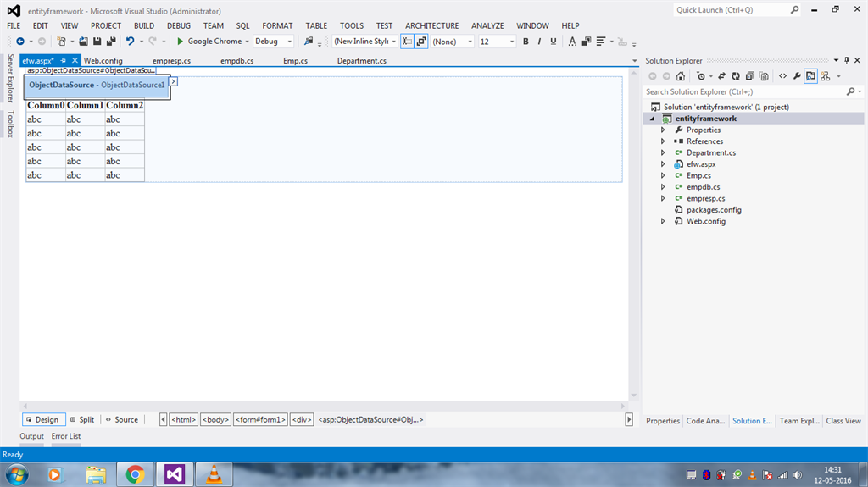Open the browser selection dropdown arrow
This screenshot has width=868, height=487.
247,42
